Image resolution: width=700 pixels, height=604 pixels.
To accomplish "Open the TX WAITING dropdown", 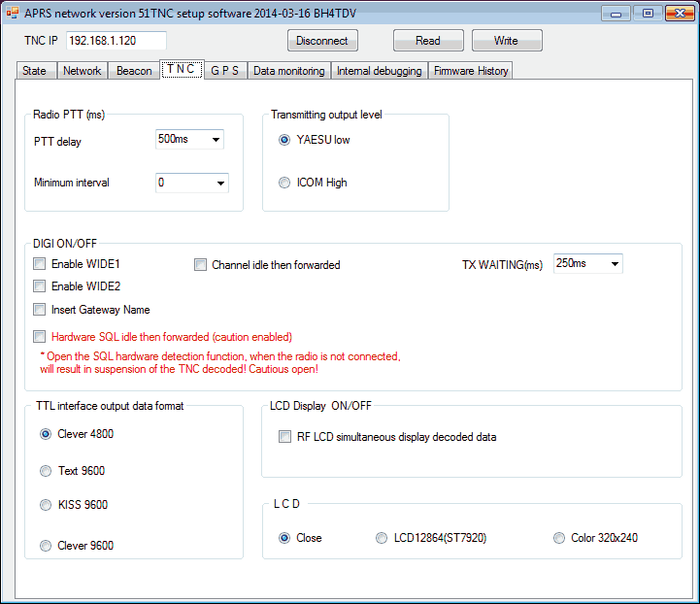I will click(587, 264).
